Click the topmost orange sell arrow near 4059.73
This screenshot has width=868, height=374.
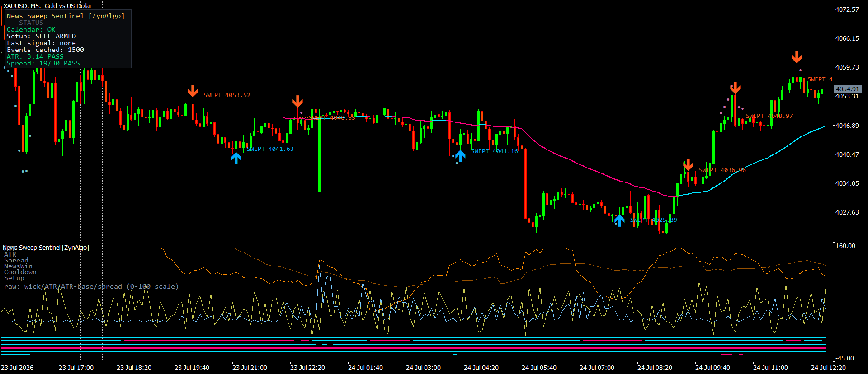tap(797, 57)
